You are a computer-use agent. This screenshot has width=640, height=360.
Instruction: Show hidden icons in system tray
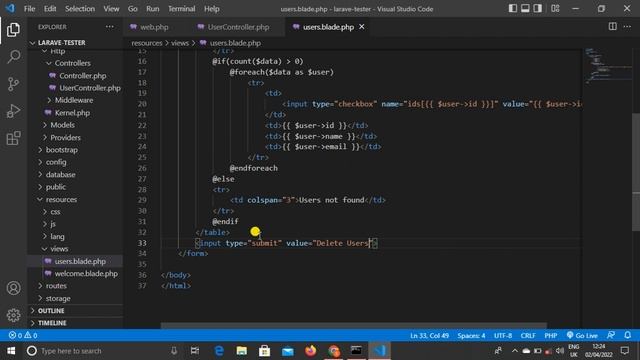click(514, 351)
